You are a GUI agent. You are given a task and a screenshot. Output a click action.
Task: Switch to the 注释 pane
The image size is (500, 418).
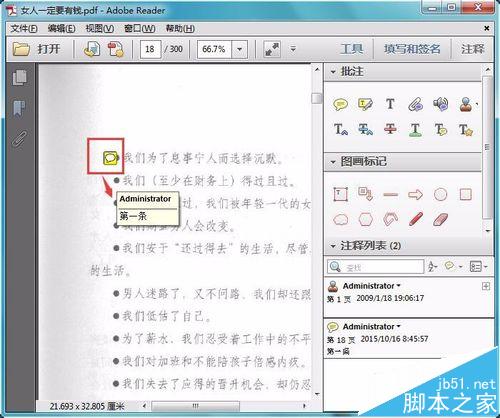[x=473, y=49]
